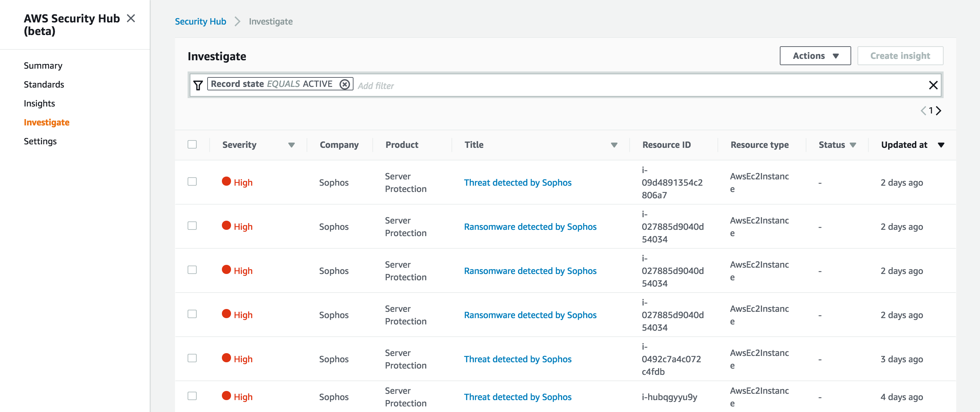
Task: Open Standards in the sidebar
Action: point(44,84)
